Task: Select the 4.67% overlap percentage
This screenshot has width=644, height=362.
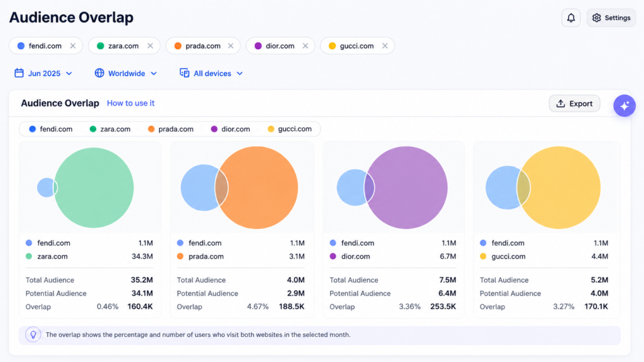Action: 257,307
